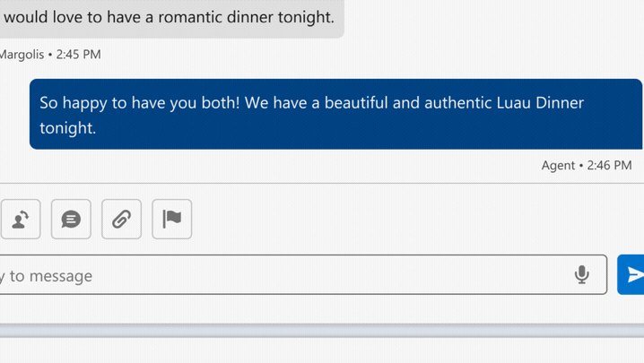
Task: Start voice input with the microphone icon
Action: (x=581, y=274)
